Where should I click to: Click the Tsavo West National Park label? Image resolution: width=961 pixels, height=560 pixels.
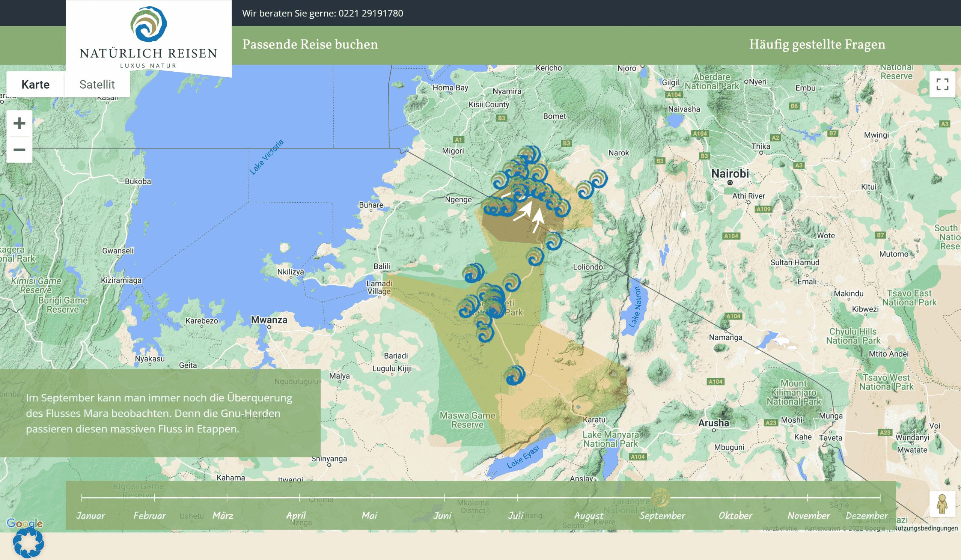886,382
